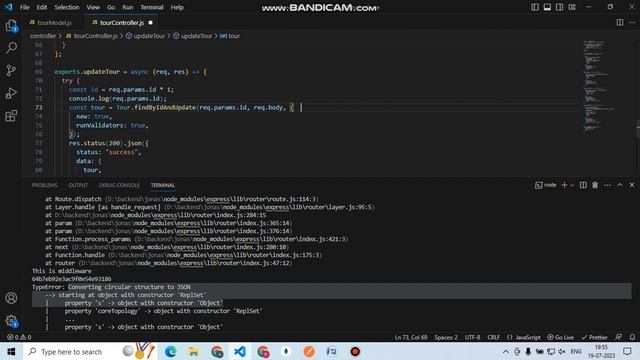
Task: Click Prettier status bar item
Action: click(x=594, y=337)
